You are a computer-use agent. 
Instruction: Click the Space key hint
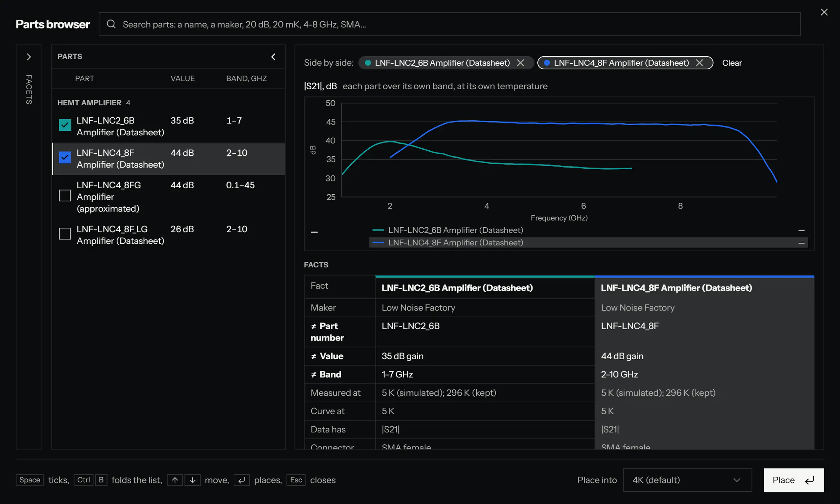pyautogui.click(x=30, y=480)
